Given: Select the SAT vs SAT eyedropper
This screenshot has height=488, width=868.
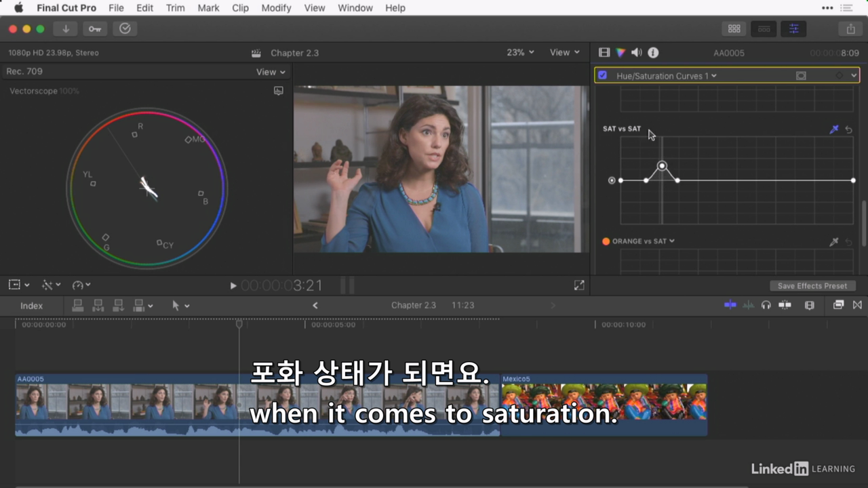Looking at the screenshot, I should click(834, 129).
